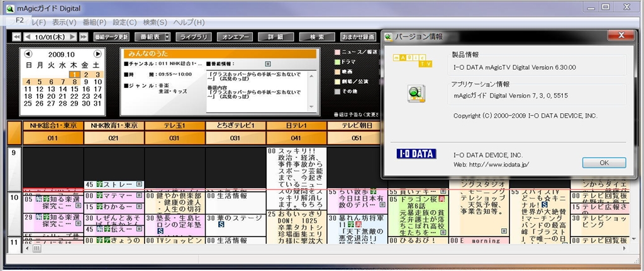The height and width of the screenshot is (271, 644).
Task: Click detail icon on the 45 ストレ program
Action: tap(139, 184)
